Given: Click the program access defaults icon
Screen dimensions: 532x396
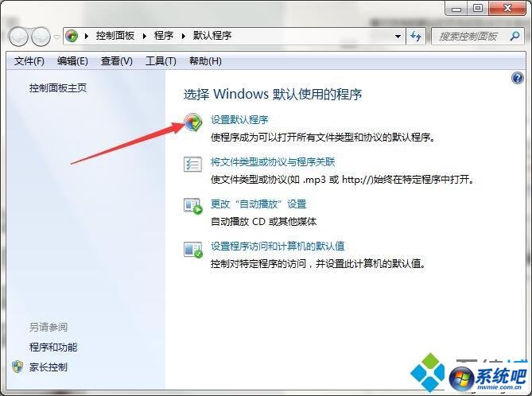Looking at the screenshot, I should (x=192, y=249).
